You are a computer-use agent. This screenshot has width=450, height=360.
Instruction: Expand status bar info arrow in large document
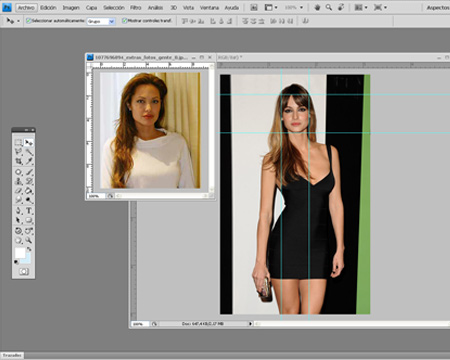pos(250,324)
